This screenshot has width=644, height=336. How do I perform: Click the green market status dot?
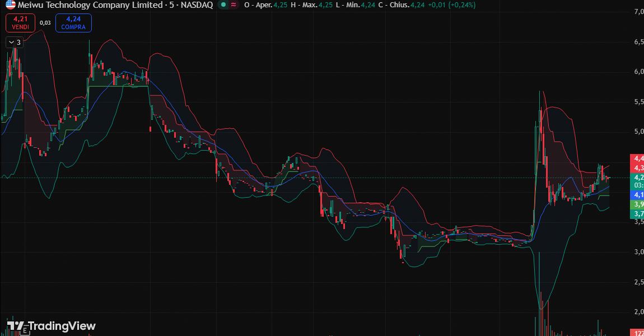point(223,5)
